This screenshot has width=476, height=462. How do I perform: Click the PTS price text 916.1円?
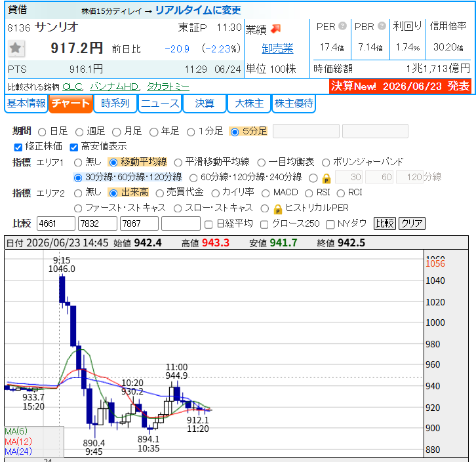click(x=86, y=69)
